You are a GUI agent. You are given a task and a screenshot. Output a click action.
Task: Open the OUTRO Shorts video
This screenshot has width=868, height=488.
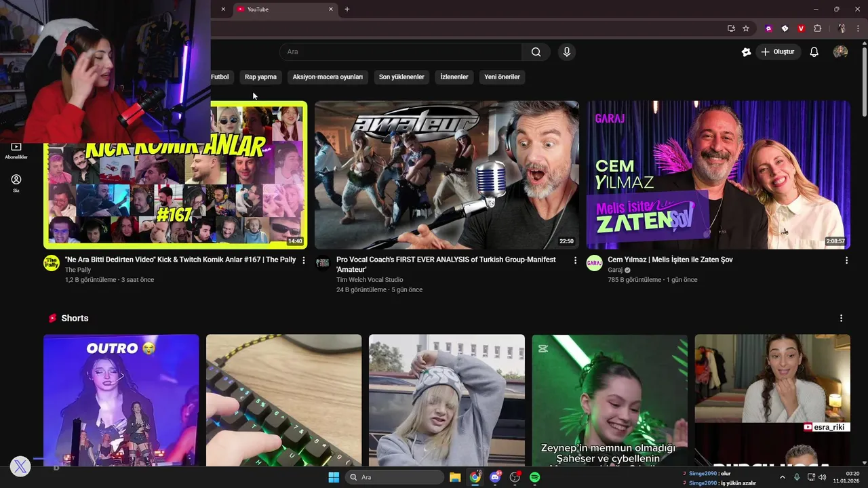tap(121, 400)
